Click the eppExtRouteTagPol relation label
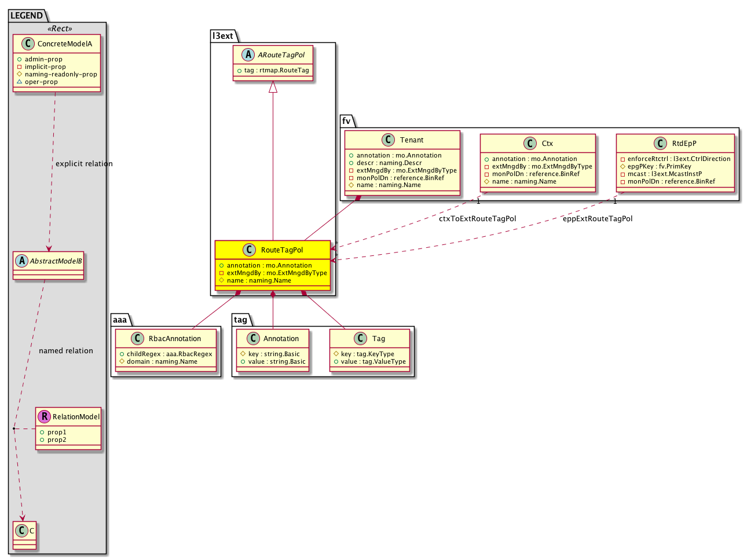 [x=598, y=219]
